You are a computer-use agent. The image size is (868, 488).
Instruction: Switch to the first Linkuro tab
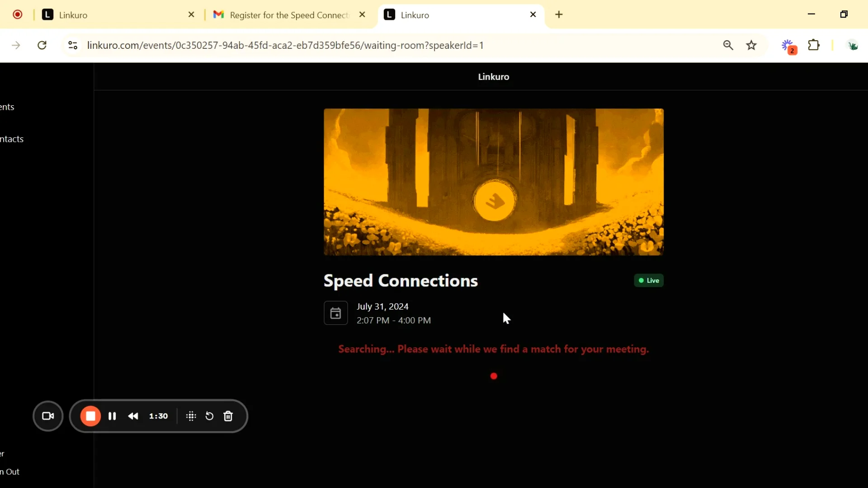pos(113,15)
